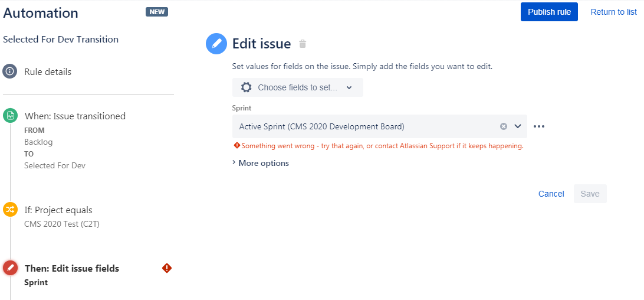
Task: Click the error icon in Sprint error message
Action: (x=236, y=146)
